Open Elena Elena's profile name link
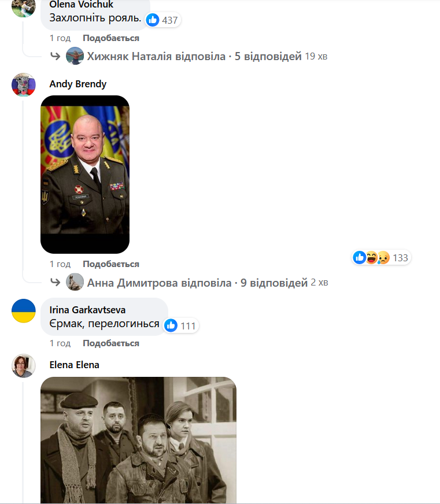The height and width of the screenshot is (504, 440). (x=75, y=365)
